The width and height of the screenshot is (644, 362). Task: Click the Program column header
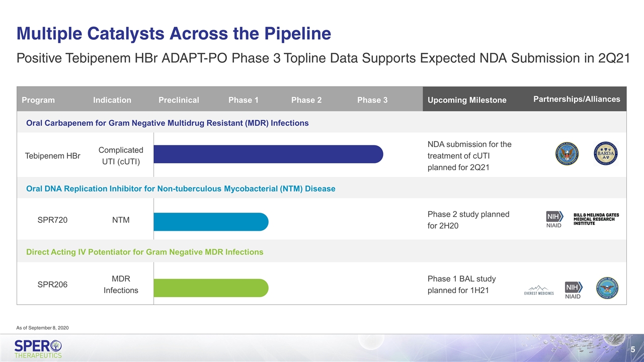pyautogui.click(x=38, y=100)
